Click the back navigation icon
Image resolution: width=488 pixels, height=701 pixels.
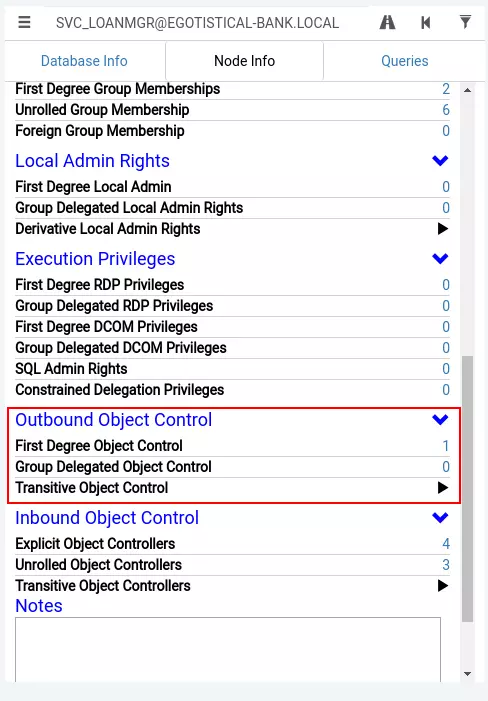(425, 22)
